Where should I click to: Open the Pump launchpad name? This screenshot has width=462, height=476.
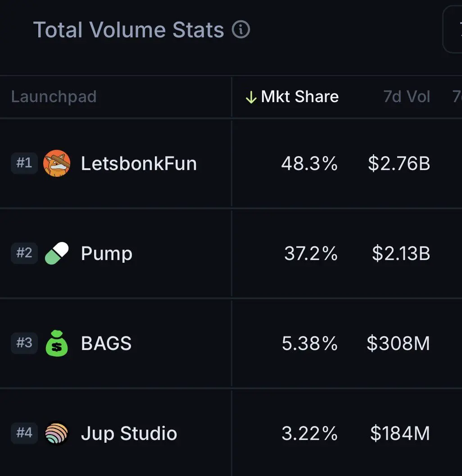107,254
